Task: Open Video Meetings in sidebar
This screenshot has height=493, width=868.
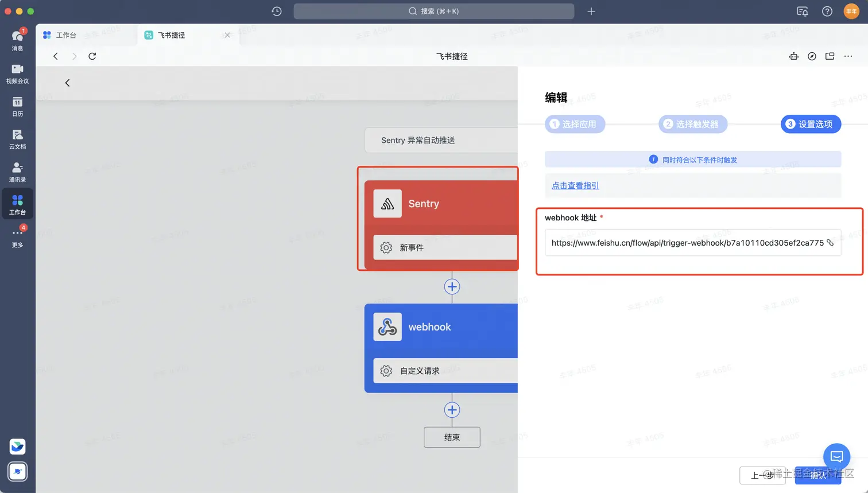Action: pyautogui.click(x=17, y=73)
